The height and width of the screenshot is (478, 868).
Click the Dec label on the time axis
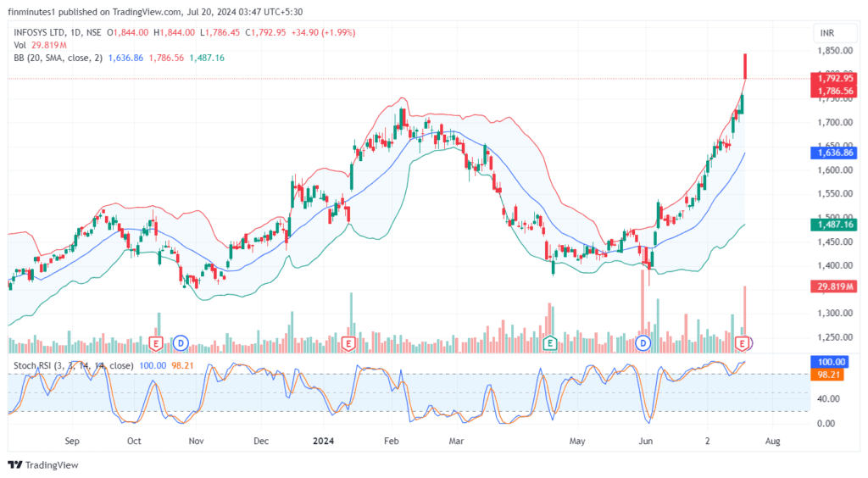pos(261,441)
